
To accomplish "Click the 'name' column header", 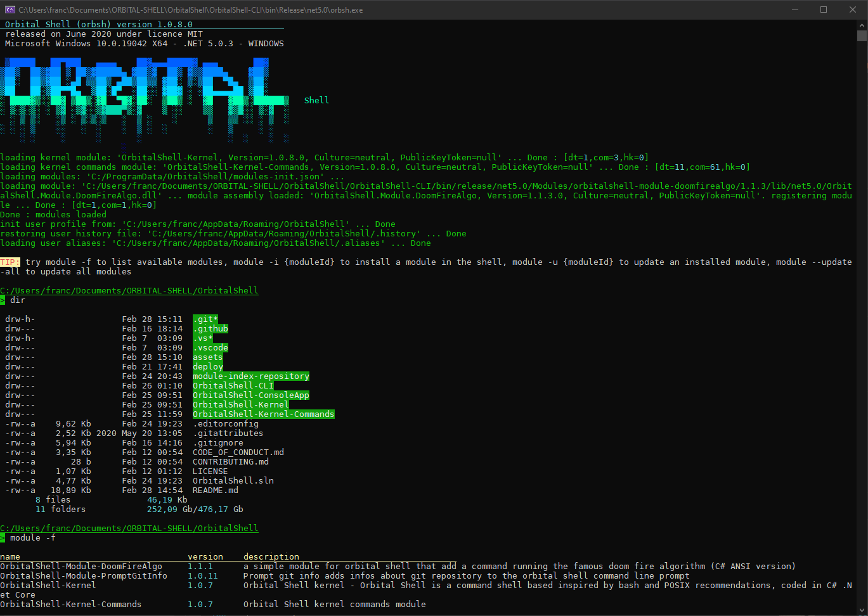I will click(10, 556).
